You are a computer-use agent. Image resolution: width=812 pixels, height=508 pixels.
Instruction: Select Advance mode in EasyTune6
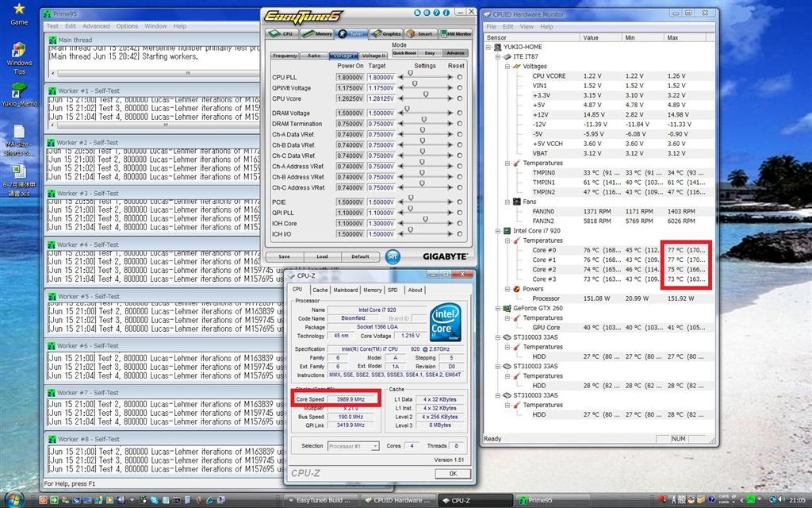click(455, 53)
